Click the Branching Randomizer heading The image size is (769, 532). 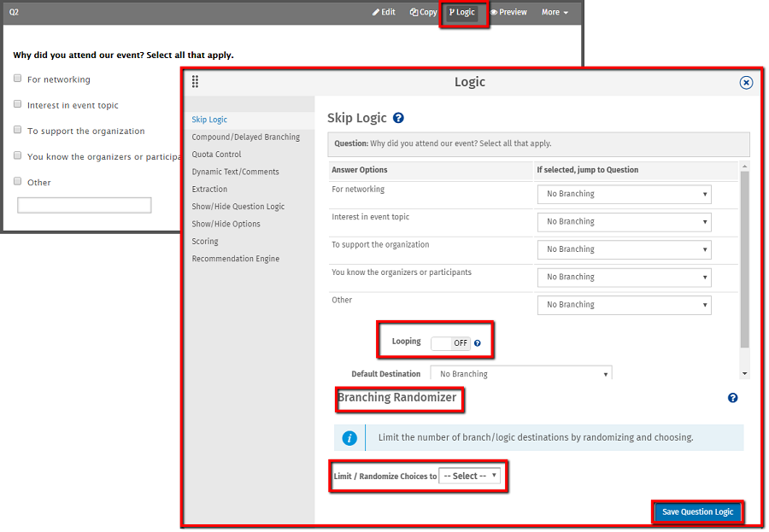(396, 397)
